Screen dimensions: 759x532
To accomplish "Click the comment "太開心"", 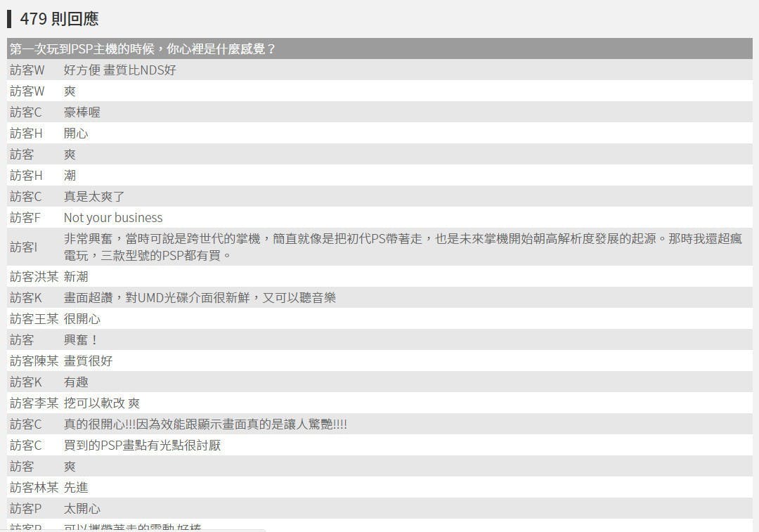I will pos(82,509).
